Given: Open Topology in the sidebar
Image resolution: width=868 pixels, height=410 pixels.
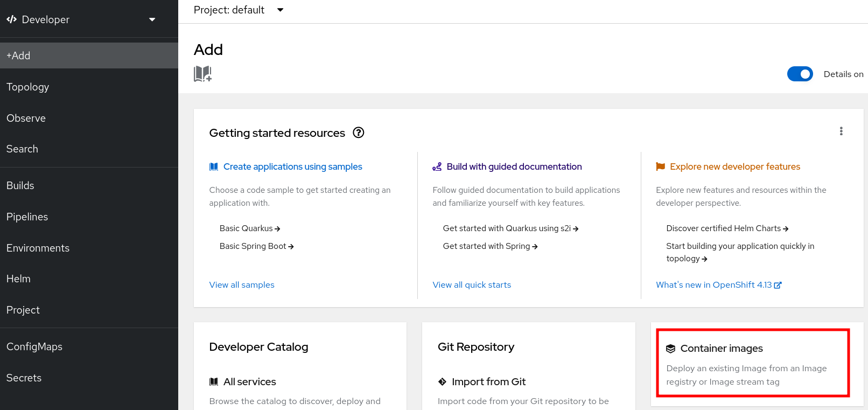Looking at the screenshot, I should (x=28, y=87).
